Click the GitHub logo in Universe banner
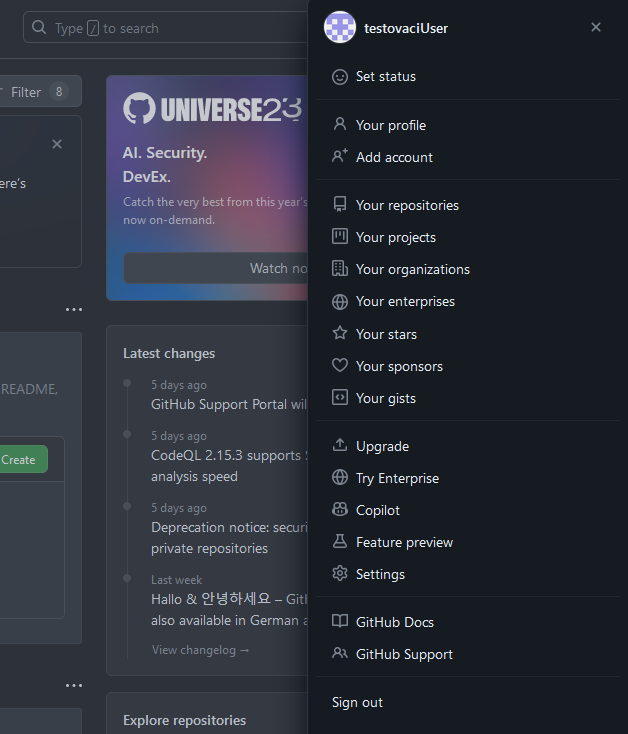 click(139, 108)
